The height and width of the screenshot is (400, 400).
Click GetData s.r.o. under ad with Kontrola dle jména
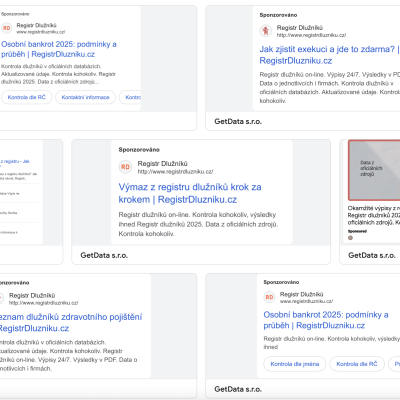238,389
